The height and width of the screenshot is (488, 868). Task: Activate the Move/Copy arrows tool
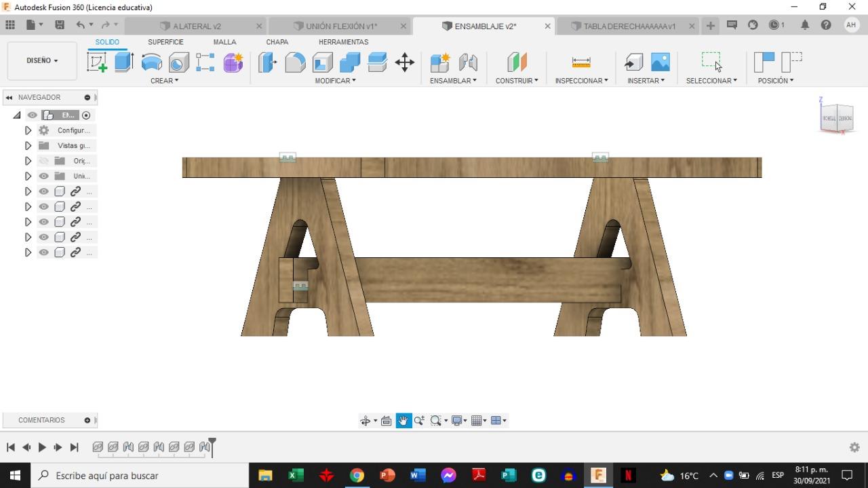(405, 62)
